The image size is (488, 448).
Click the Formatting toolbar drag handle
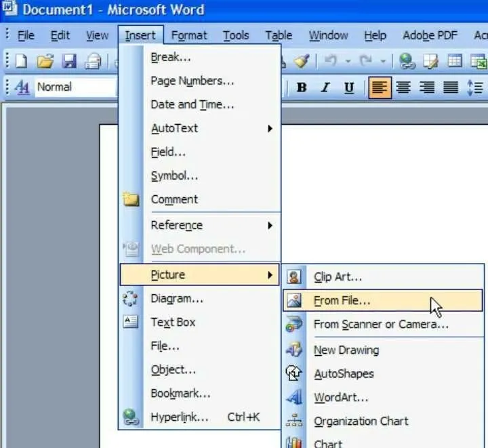tap(7, 87)
